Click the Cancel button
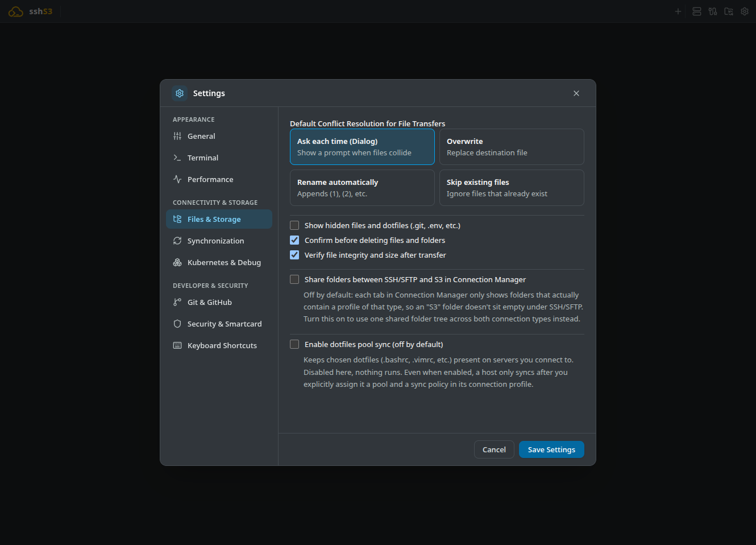 click(494, 449)
